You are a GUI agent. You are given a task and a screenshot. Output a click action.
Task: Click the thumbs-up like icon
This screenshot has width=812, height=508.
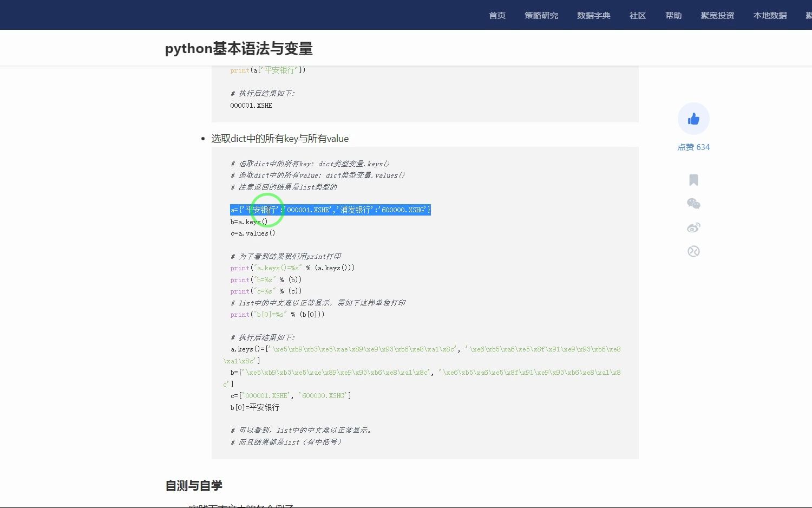[693, 119]
